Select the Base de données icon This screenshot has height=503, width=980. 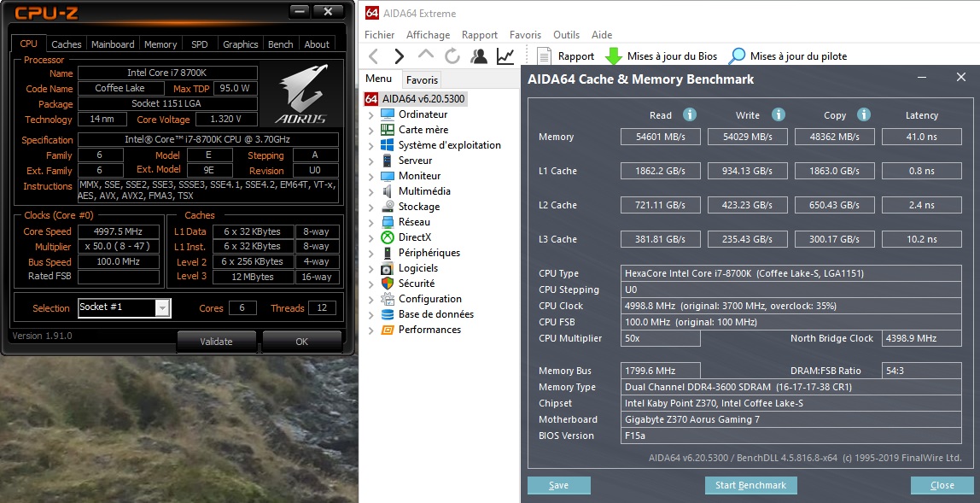coord(388,314)
